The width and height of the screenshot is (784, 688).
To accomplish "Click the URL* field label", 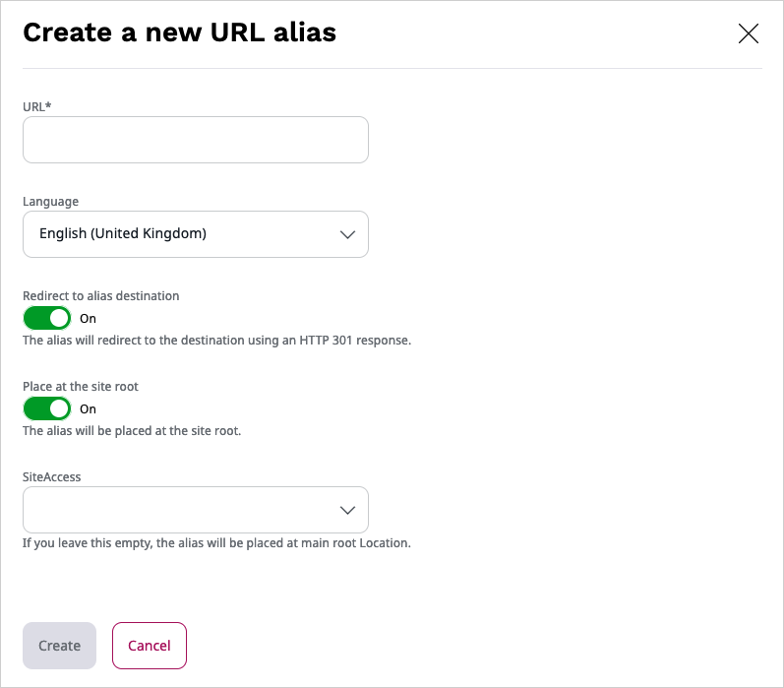I will click(36, 104).
